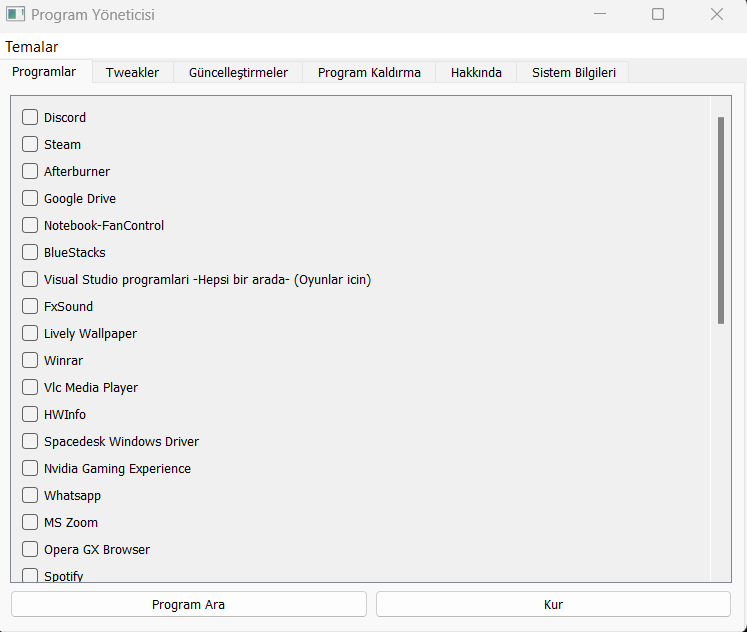Close the Program Yöneticisi window
This screenshot has height=632, width=747.
(717, 14)
